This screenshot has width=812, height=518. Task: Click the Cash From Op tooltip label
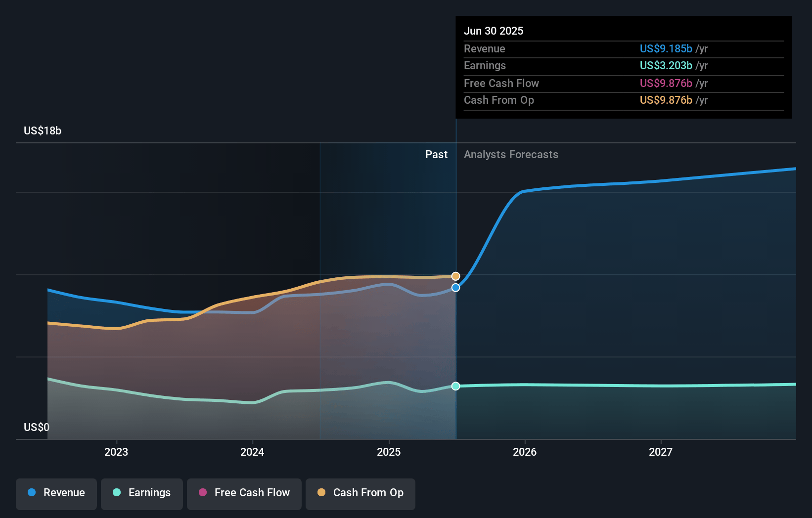[499, 100]
